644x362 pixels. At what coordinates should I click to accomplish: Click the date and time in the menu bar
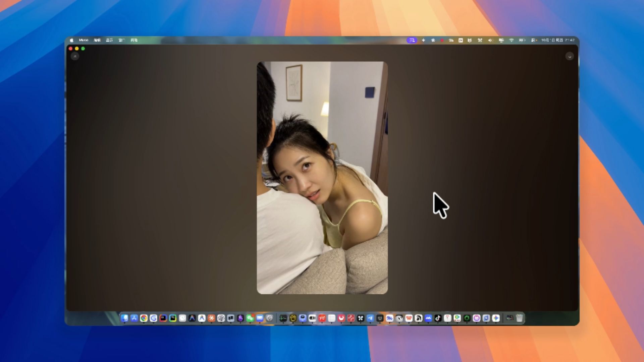click(x=558, y=40)
